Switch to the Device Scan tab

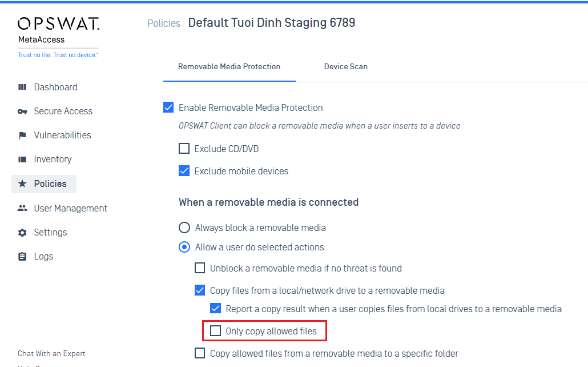346,66
